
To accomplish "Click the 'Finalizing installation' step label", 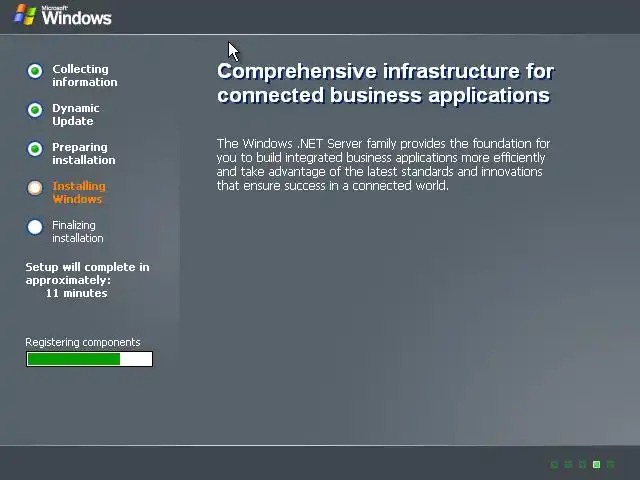I will [78, 231].
